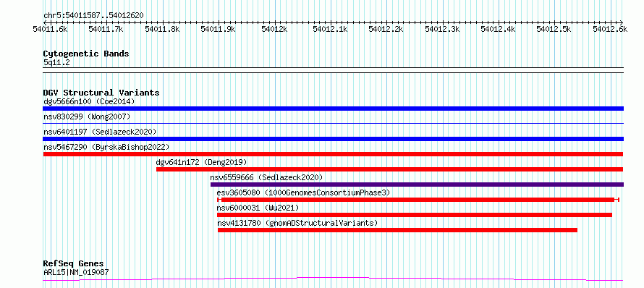The width and height of the screenshot is (644, 288).
Task: Click the dgv641n172 (Deng2019) red variant bar
Action: coord(390,169)
